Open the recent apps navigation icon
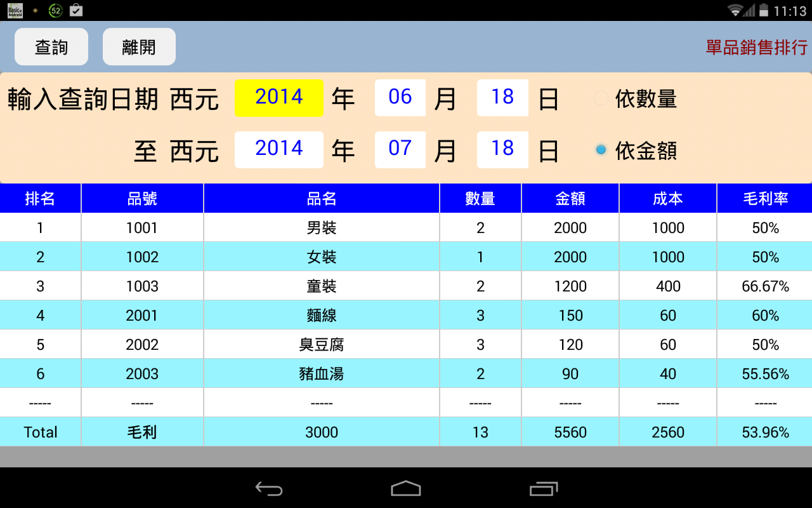This screenshot has width=812, height=508. tap(544, 488)
